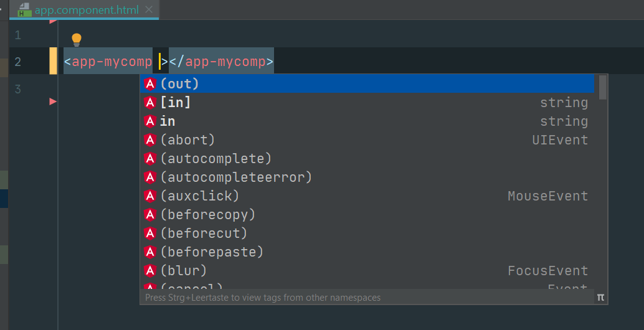Click the completion popup scrollbar thumb
Viewport: 644px width, 330px height.
(602, 87)
